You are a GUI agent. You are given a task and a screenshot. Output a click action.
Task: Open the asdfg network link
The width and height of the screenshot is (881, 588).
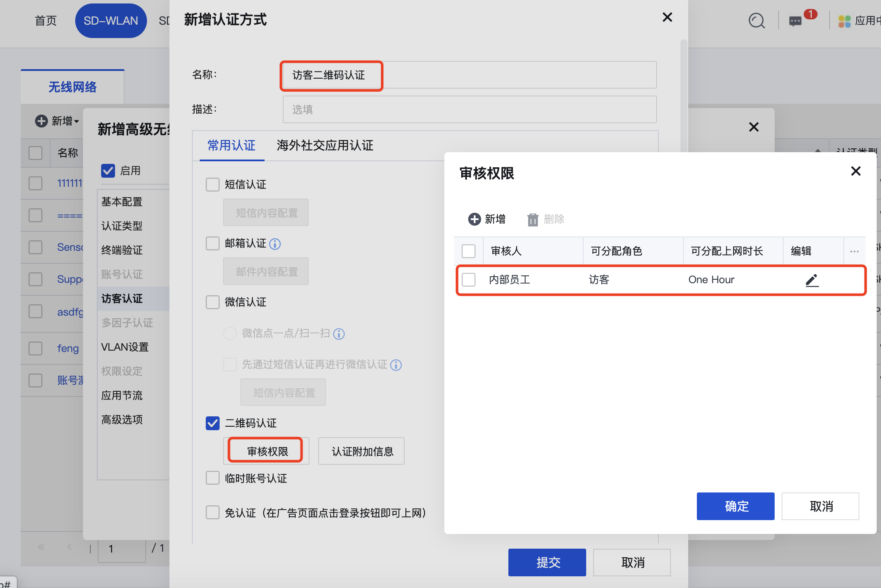pos(70,312)
